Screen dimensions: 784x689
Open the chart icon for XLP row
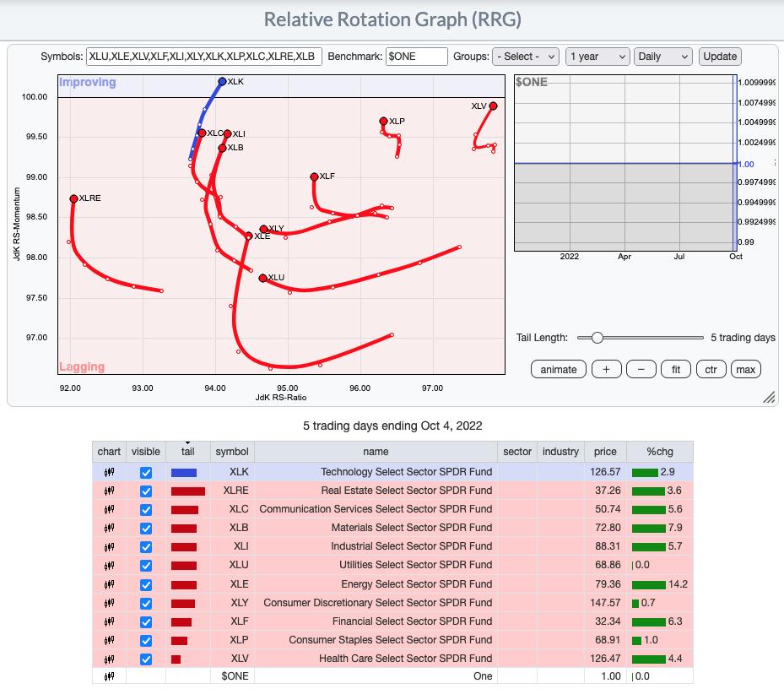(109, 639)
